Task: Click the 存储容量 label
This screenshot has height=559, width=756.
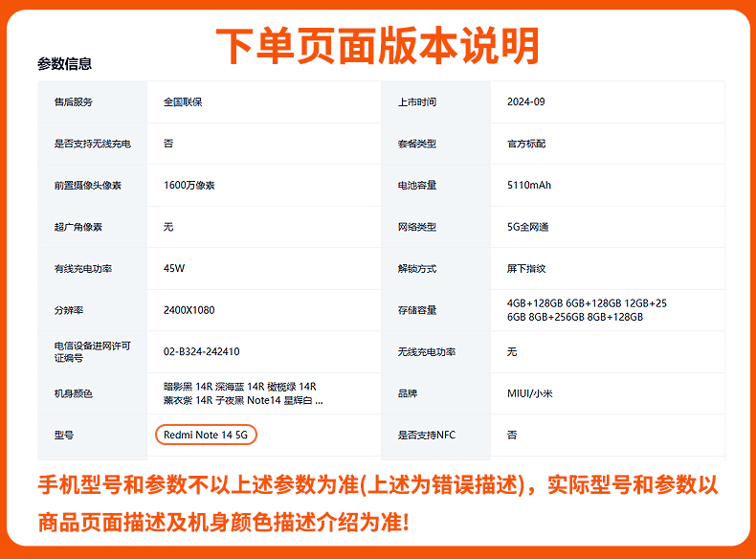Action: (x=417, y=310)
